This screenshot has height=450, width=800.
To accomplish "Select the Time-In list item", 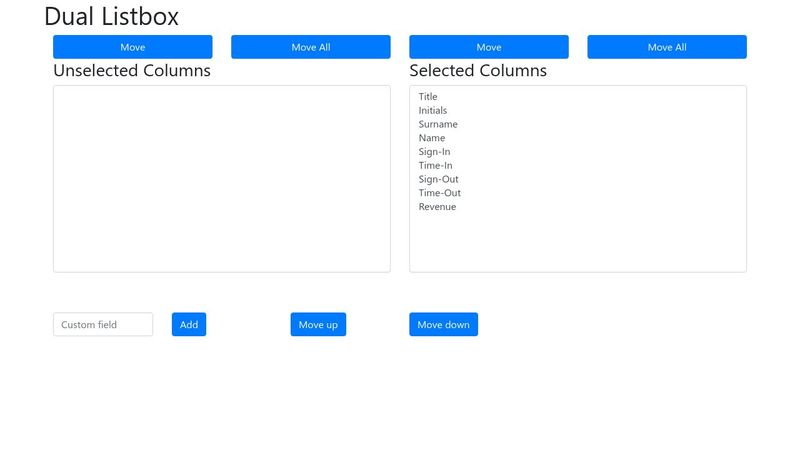I will pyautogui.click(x=435, y=166).
